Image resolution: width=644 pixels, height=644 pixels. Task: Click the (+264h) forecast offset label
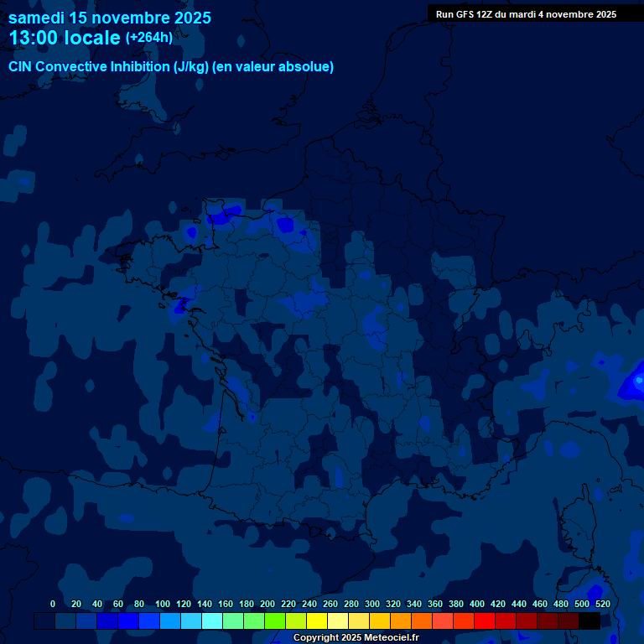[148, 38]
